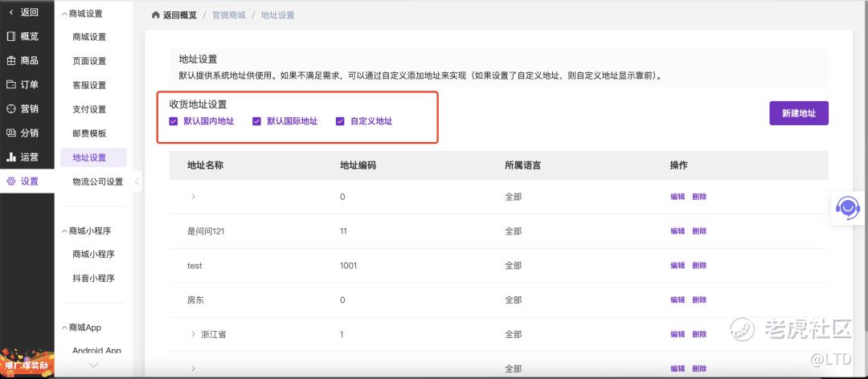Click the 地址名称 column header

(206, 165)
